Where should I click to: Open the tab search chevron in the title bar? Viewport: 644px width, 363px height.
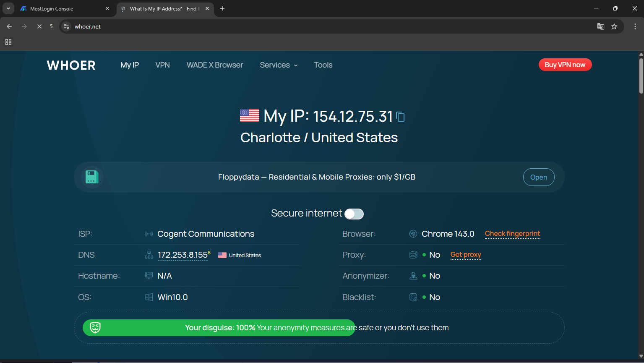(8, 8)
